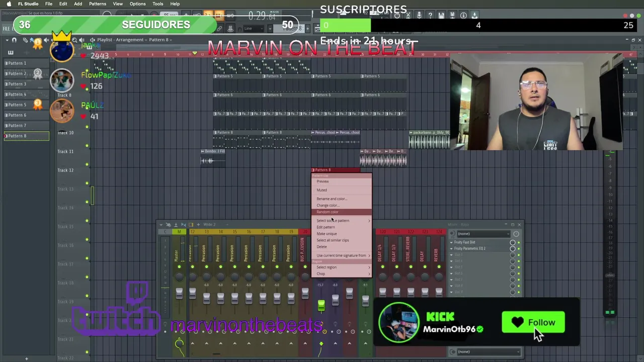
Task: Open the Add menu
Action: coord(78,4)
